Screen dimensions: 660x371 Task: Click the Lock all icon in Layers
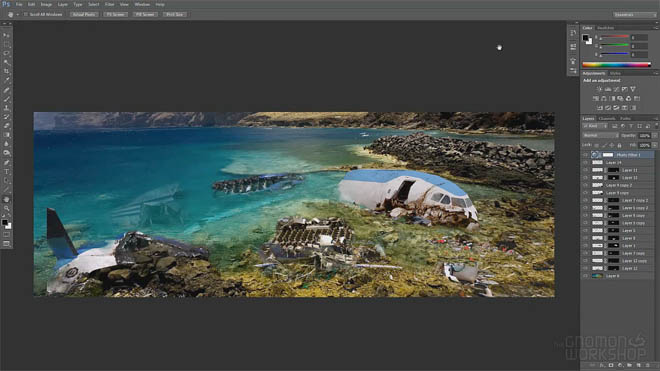[x=619, y=145]
